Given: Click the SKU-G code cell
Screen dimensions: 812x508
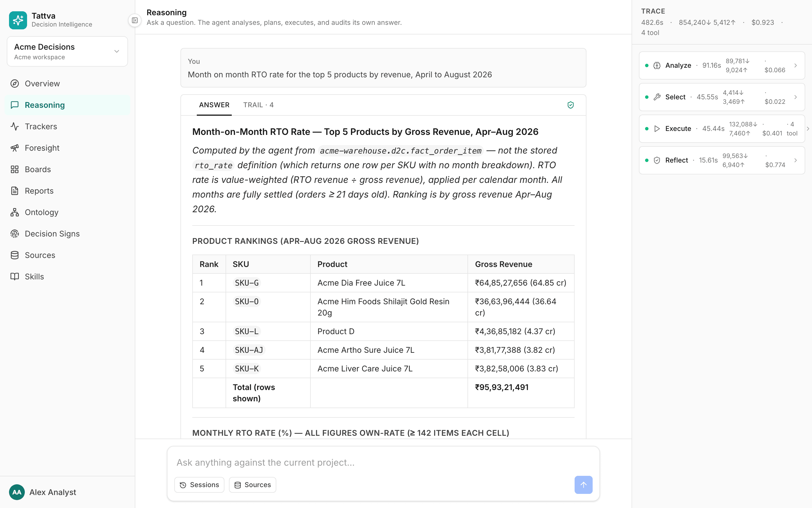Looking at the screenshot, I should click(247, 283).
